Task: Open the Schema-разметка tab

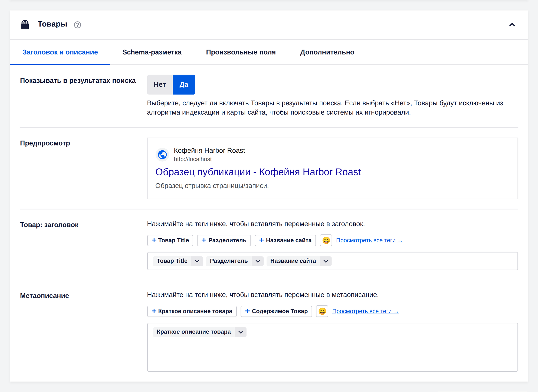Action: tap(152, 52)
